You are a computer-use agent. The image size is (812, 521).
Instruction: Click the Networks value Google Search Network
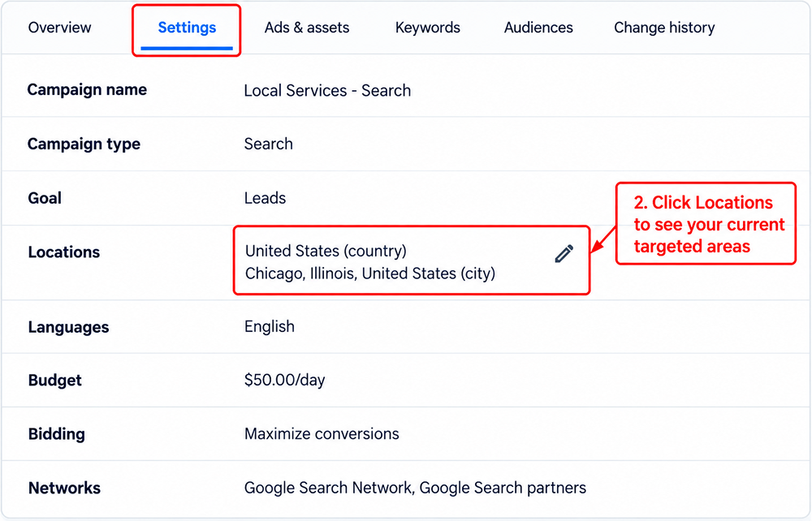tap(328, 488)
